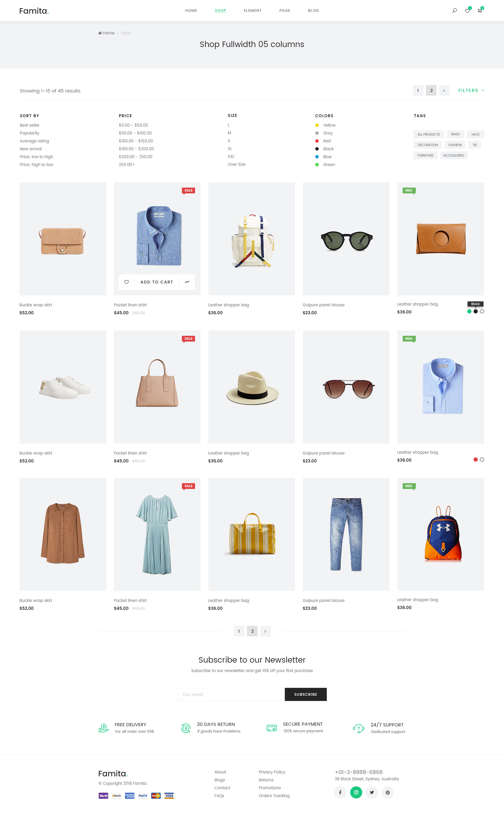Click the ADD TO CART button
The width and height of the screenshot is (504, 815).
tap(157, 282)
